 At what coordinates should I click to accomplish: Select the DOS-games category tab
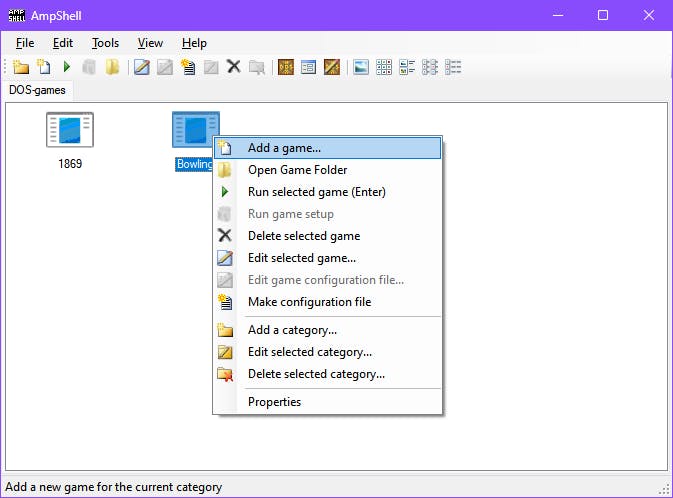coord(37,90)
